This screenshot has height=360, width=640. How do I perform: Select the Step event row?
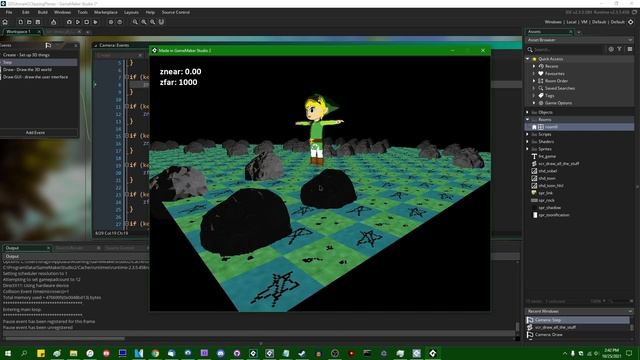coord(39,62)
